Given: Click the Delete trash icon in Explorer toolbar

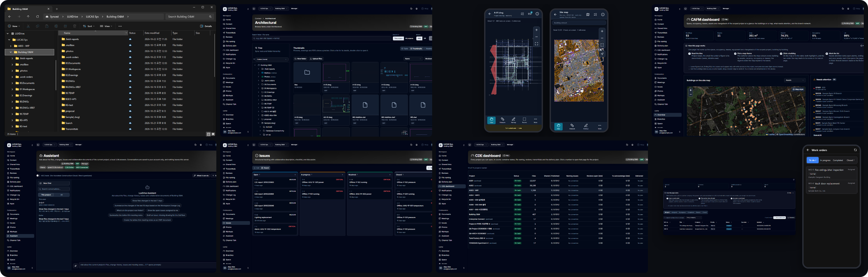Looking at the screenshot, I should pos(75,26).
